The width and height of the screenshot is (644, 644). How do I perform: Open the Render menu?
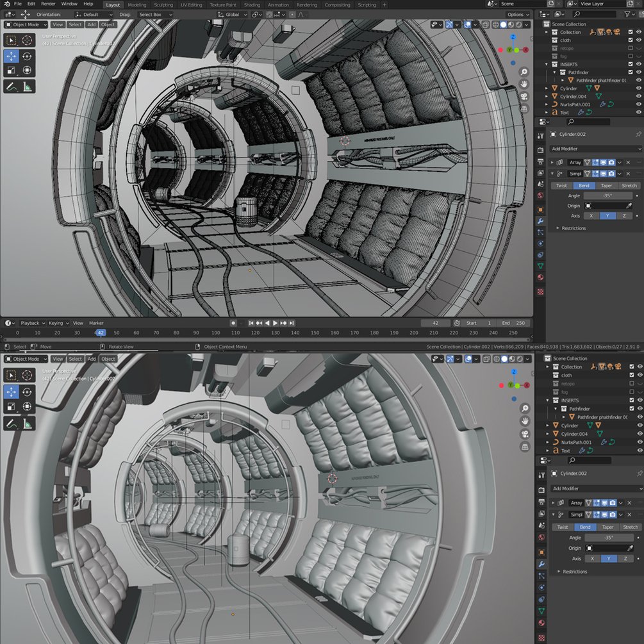(x=48, y=4)
